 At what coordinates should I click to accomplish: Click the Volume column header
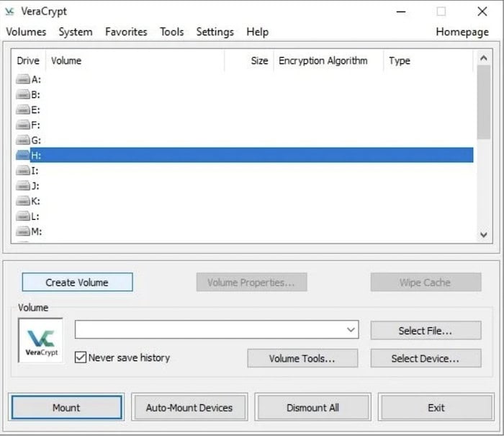click(x=135, y=61)
